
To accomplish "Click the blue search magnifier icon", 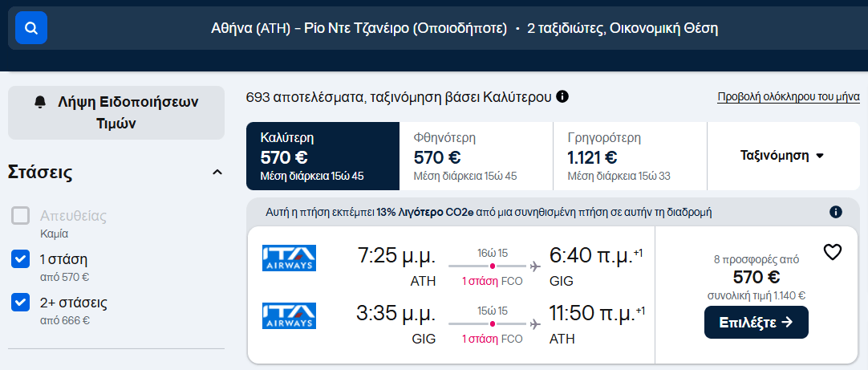I will pos(31,28).
